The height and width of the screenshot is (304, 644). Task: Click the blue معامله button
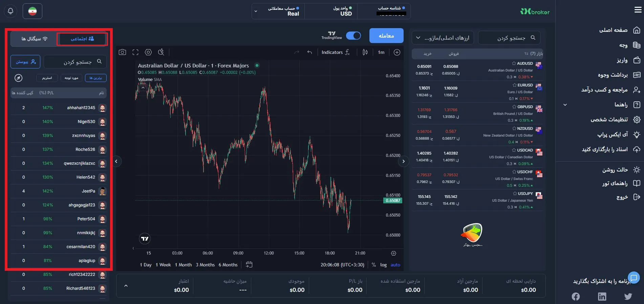click(386, 36)
